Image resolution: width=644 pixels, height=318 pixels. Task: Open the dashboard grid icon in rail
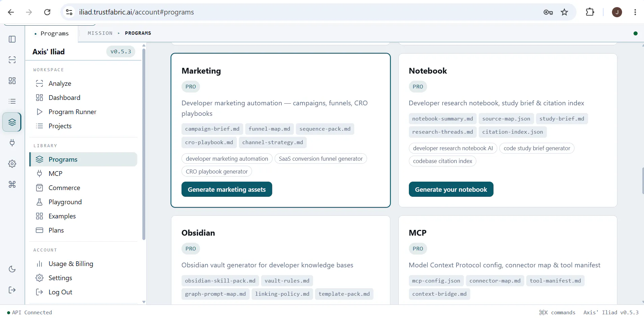pos(12,81)
